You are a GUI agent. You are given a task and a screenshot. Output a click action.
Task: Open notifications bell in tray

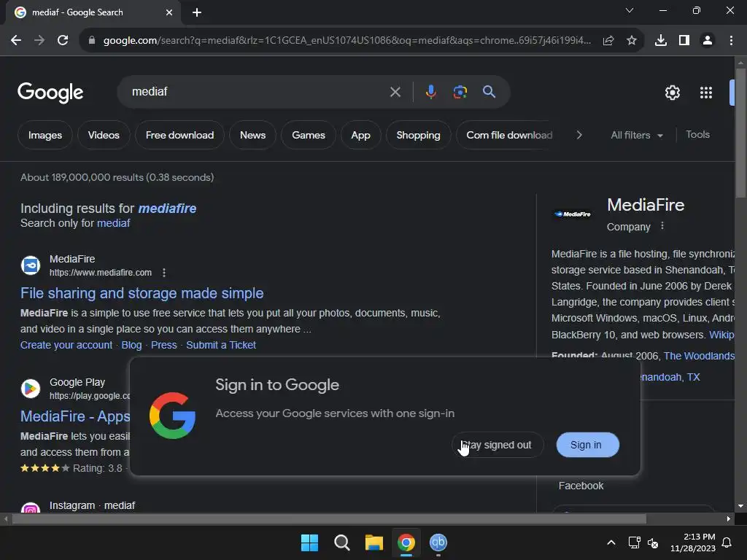click(x=727, y=542)
